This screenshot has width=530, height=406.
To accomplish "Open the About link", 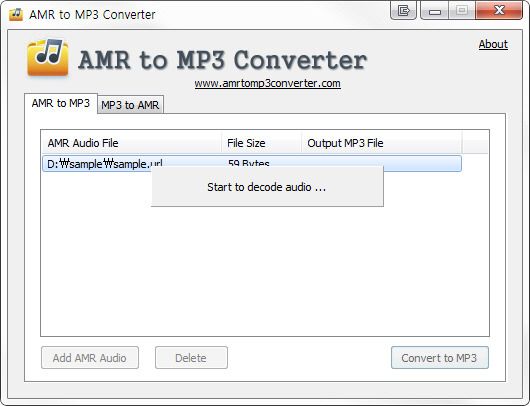I will [493, 44].
